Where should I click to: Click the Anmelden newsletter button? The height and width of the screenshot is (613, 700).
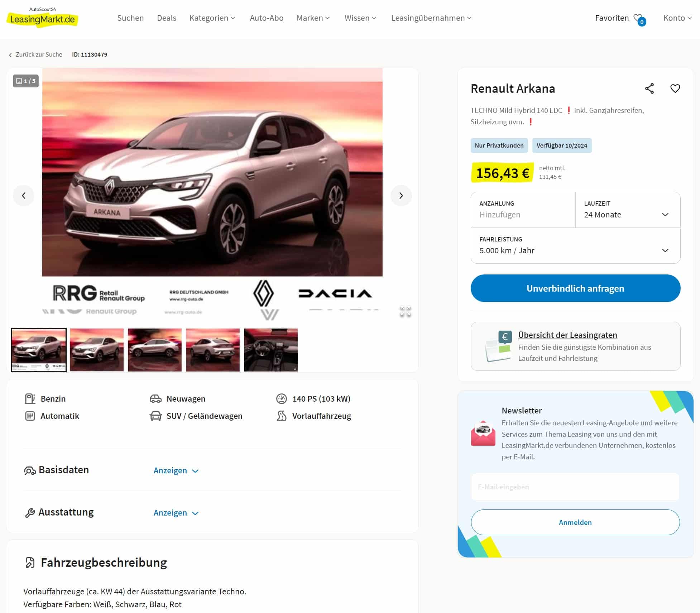coord(575,522)
